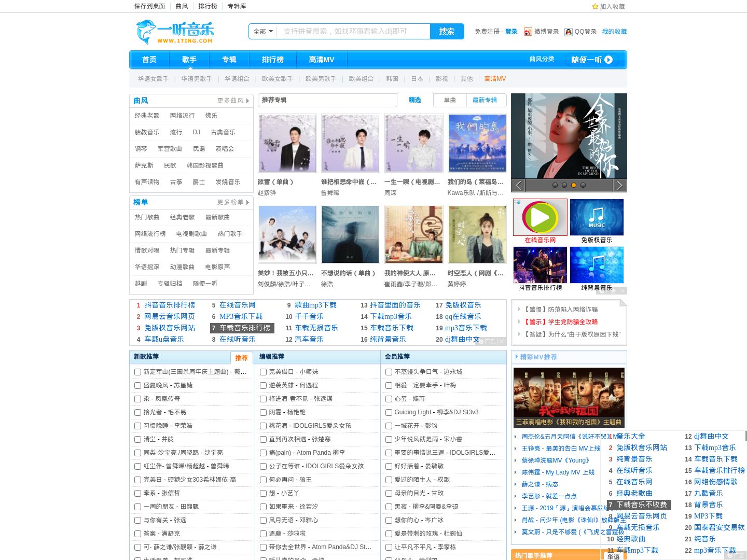The image size is (747, 560).
Task: Open the 在线音乐网 play icon tile
Action: click(x=540, y=217)
